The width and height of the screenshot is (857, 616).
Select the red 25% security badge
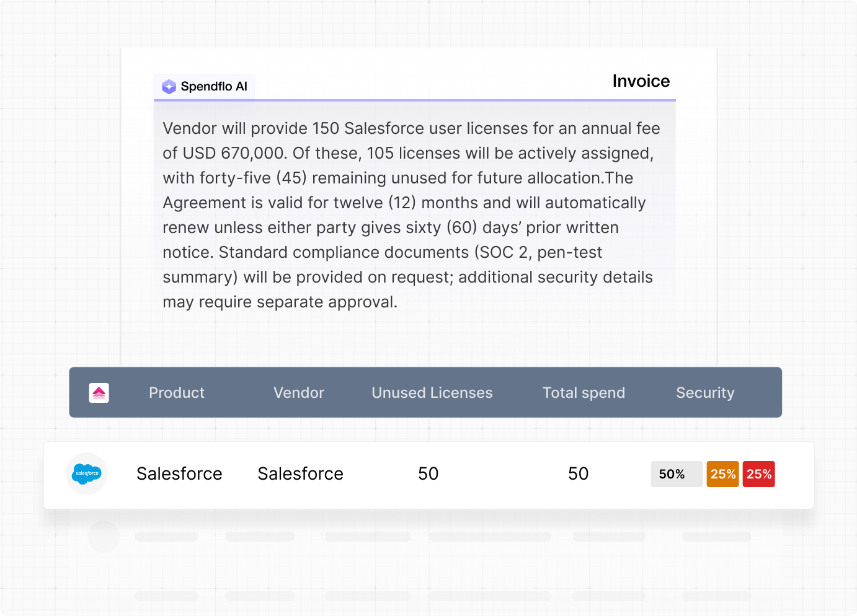point(759,474)
